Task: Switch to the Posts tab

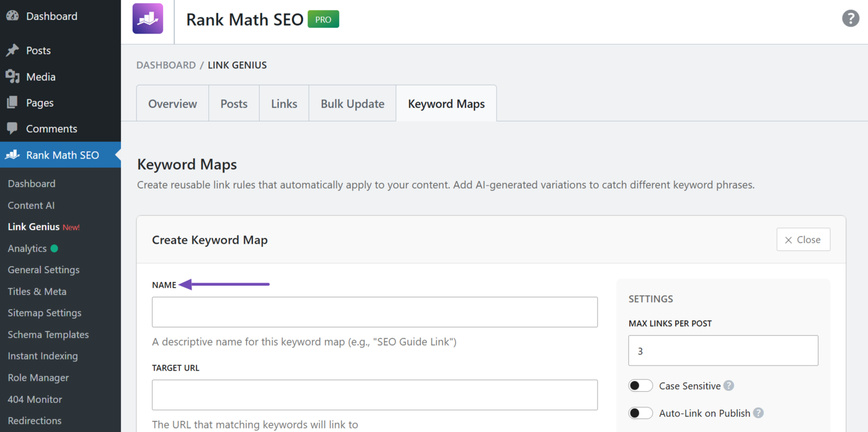Action: coord(234,104)
